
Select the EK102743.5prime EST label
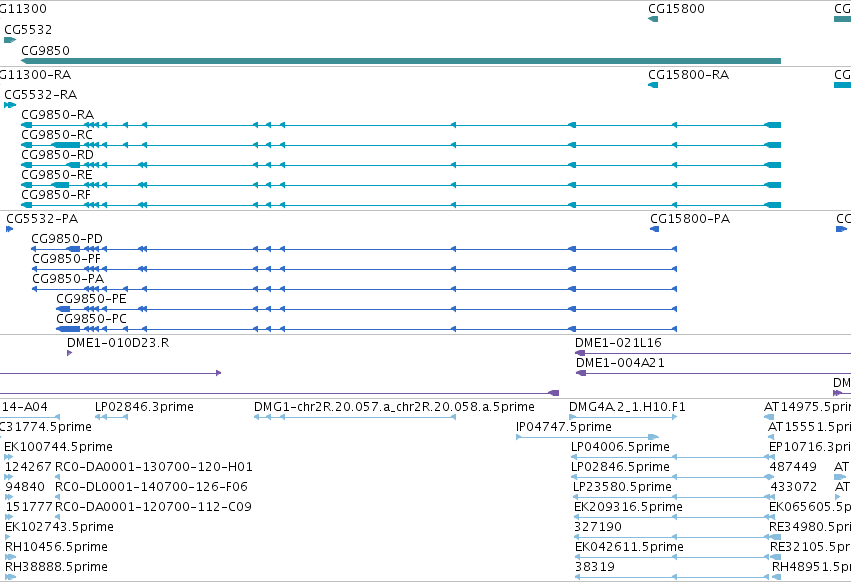point(60,527)
